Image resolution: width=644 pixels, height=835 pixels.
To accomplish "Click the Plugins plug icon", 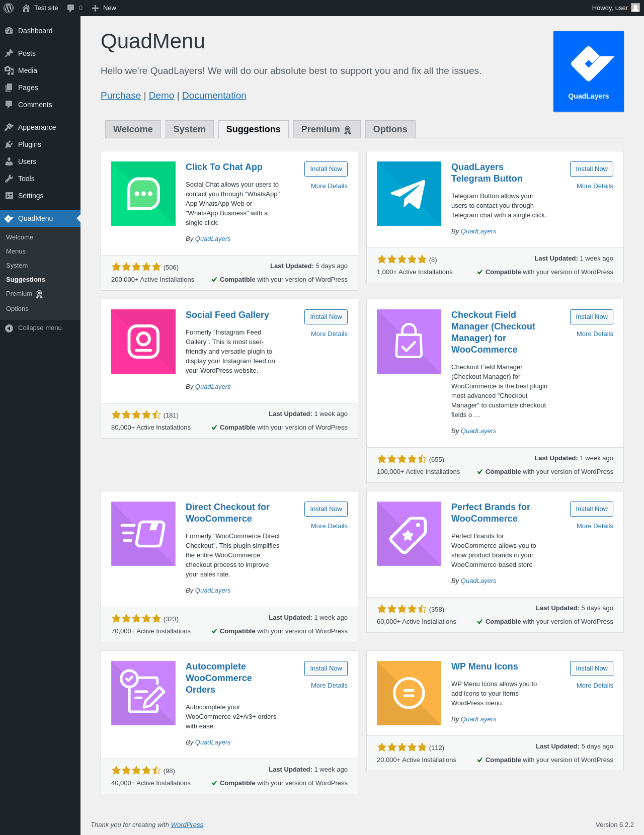I will pos(9,144).
